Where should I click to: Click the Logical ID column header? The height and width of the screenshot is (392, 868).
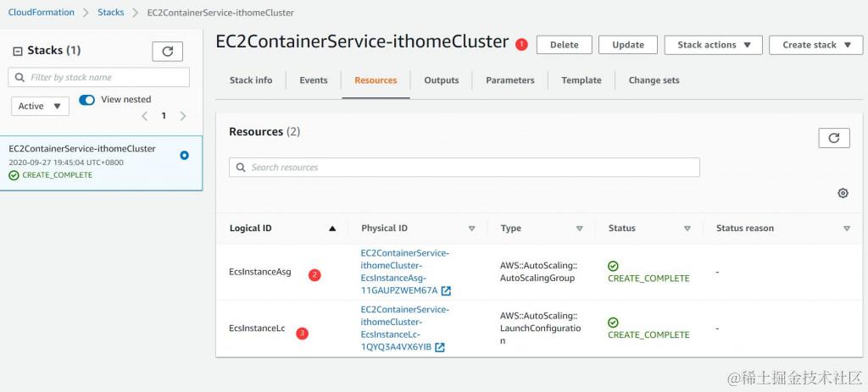[250, 229]
